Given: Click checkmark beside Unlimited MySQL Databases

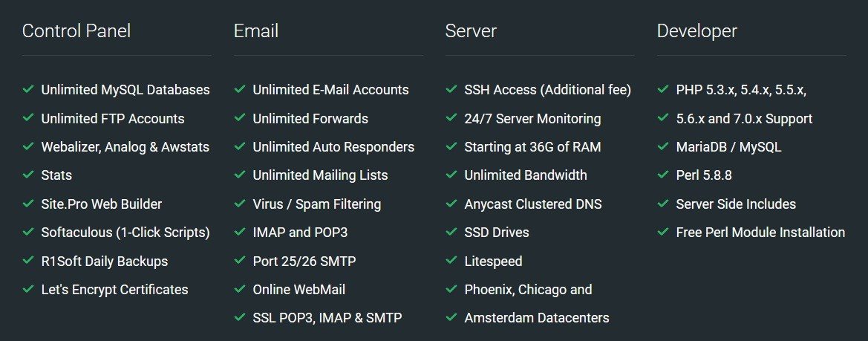Looking at the screenshot, I should tap(28, 88).
